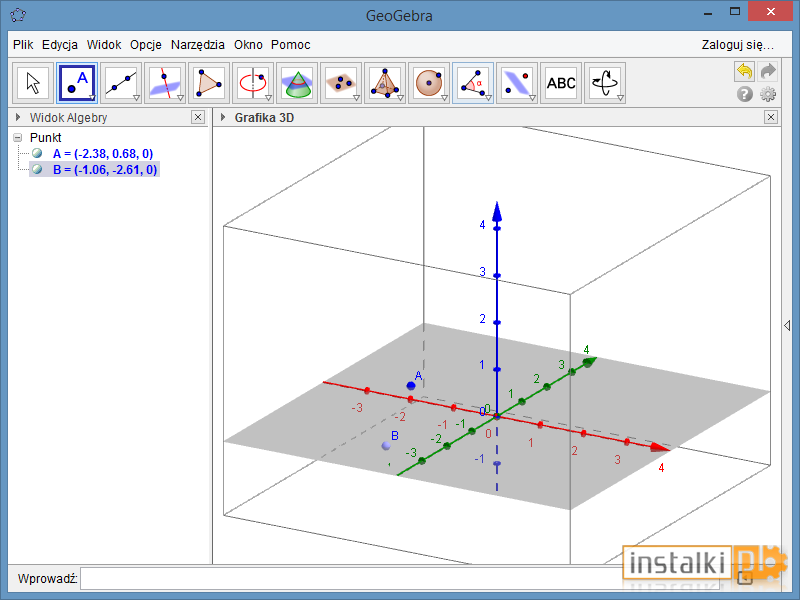Open Angle tool dropdown triangle

[488, 97]
